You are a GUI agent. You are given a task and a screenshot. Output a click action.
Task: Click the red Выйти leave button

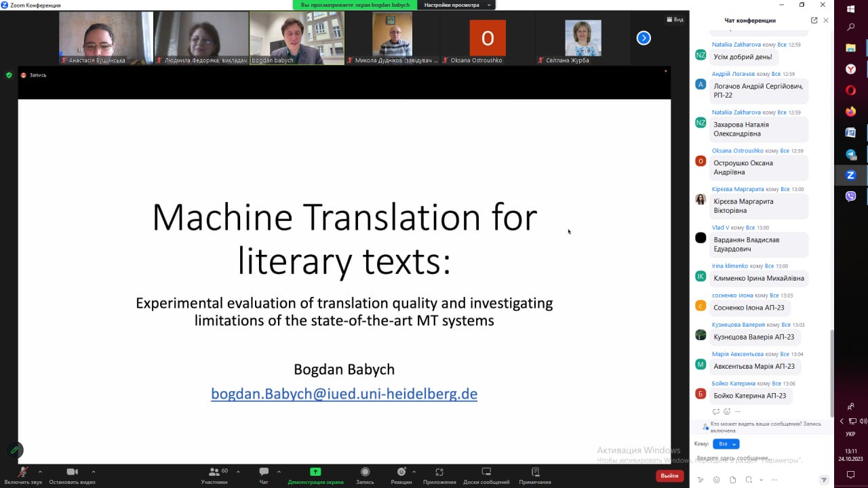[x=669, y=476]
